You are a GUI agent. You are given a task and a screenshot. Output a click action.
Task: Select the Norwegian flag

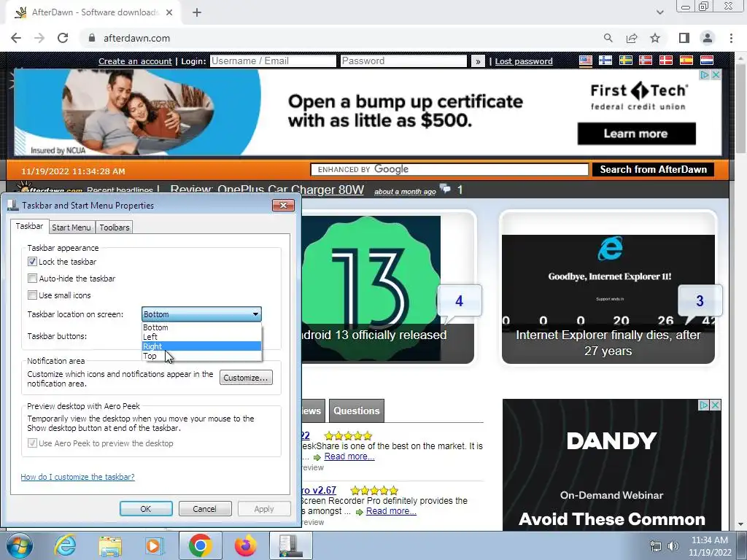646,61
